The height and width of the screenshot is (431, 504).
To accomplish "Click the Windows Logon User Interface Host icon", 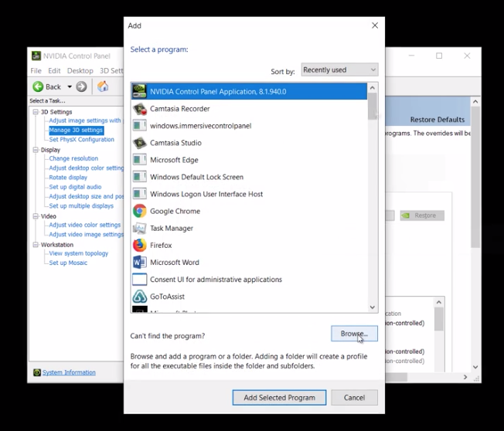I will (139, 194).
